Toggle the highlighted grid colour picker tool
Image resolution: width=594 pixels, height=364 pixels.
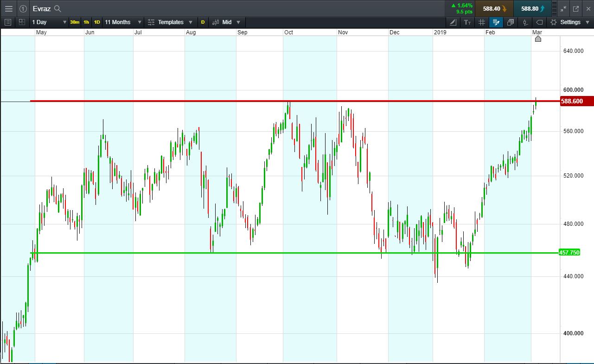[496, 22]
